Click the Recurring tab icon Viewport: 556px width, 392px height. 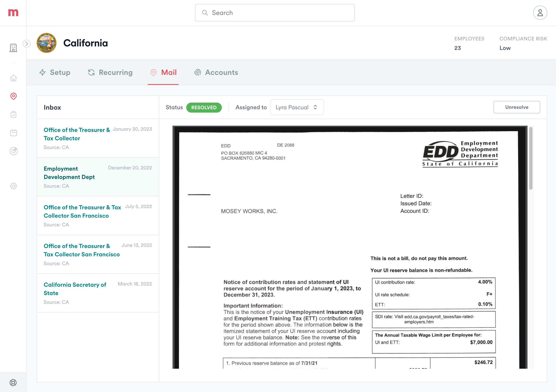[x=91, y=72]
